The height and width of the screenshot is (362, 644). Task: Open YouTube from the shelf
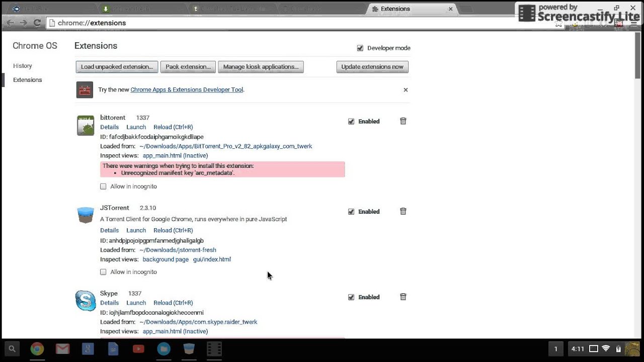click(x=138, y=349)
